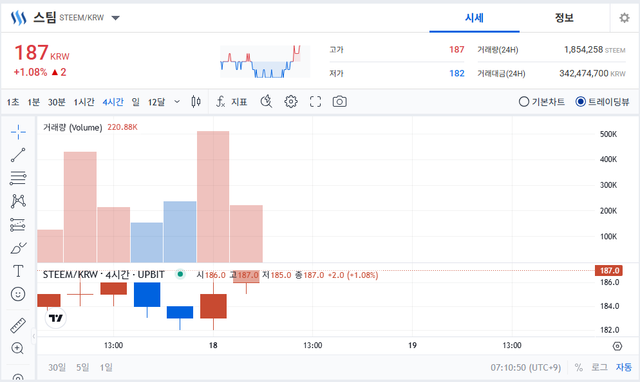Toggle percent scale mode
Image resolution: width=640 pixels, height=382 pixels.
tap(579, 367)
